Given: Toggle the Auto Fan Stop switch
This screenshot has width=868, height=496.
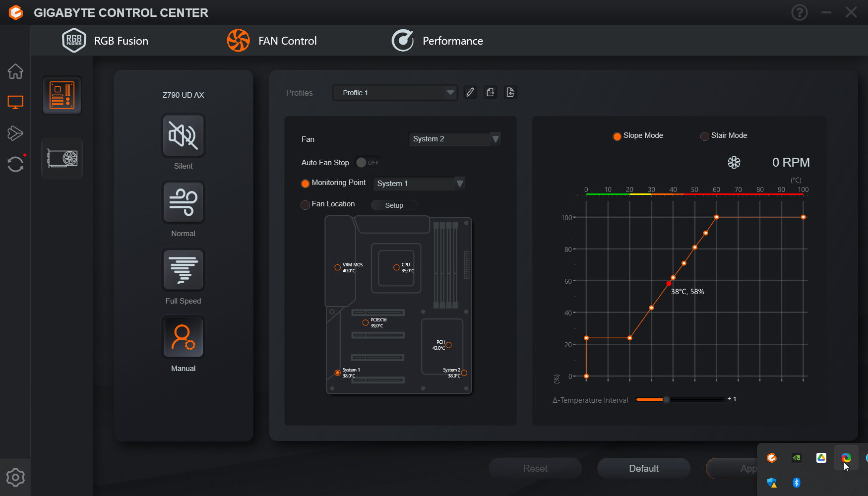Looking at the screenshot, I should 367,163.
